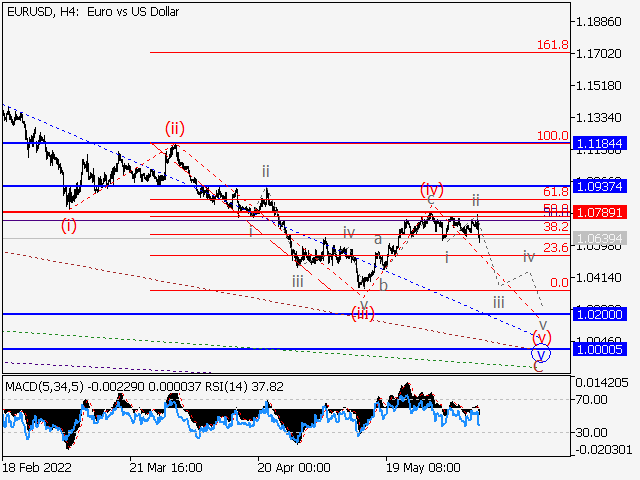640x480 pixels.
Task: Select the 161.8 Fibonacci level label
Action: 553,44
